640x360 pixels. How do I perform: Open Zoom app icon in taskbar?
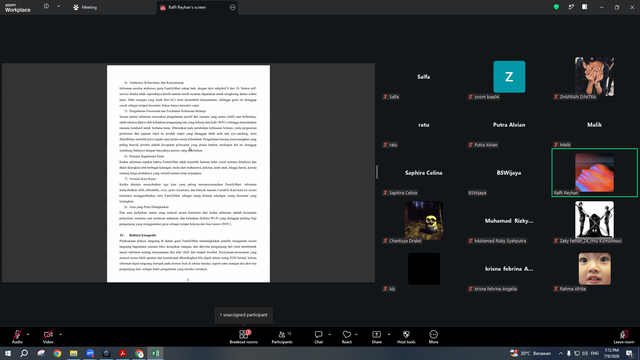coord(90,353)
